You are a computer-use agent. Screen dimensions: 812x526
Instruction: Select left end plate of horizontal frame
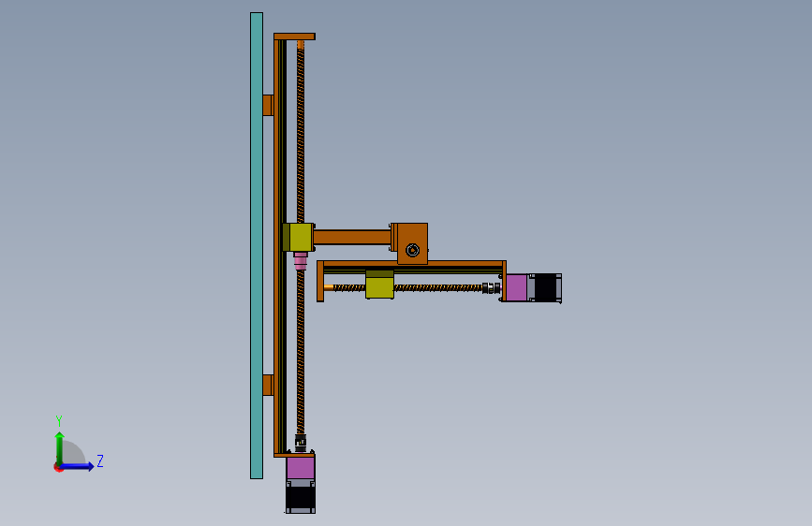(x=320, y=282)
